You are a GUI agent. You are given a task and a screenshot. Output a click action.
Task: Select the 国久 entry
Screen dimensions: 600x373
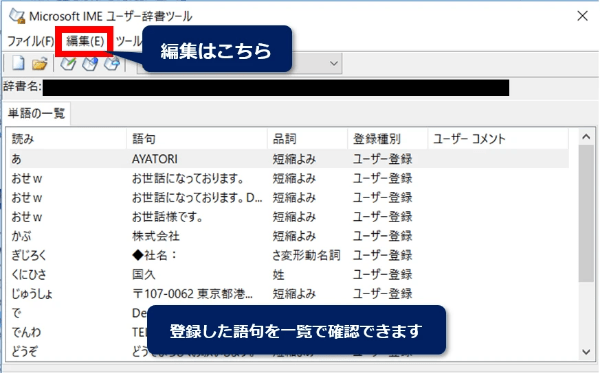[144, 275]
